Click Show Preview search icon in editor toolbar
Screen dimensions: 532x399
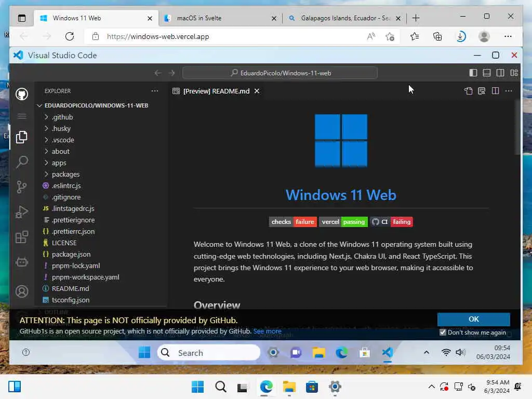pos(482,91)
